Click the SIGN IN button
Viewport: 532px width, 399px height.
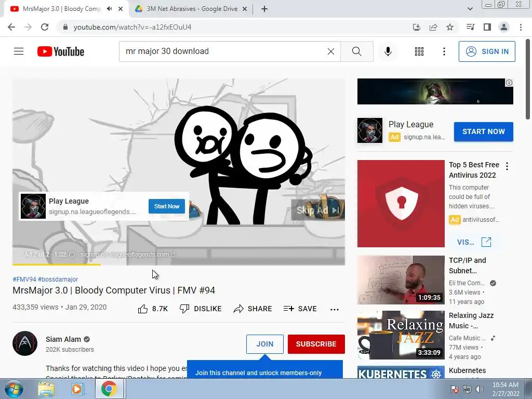coord(487,51)
